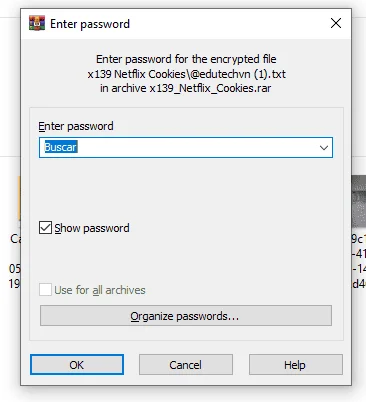Click the 'Enter password' dialog title text
Image resolution: width=366 pixels, height=402 pixels.
[x=90, y=24]
